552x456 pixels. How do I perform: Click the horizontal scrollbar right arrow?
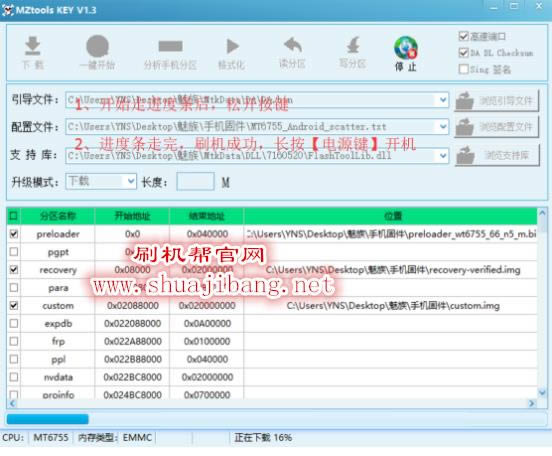pyautogui.click(x=532, y=404)
